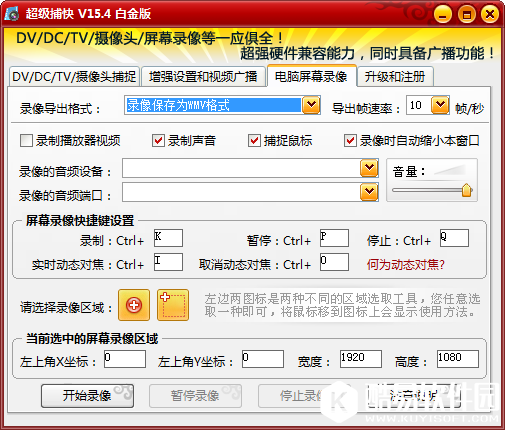Open the 导出帧速率 dropdown arrow

click(x=440, y=105)
